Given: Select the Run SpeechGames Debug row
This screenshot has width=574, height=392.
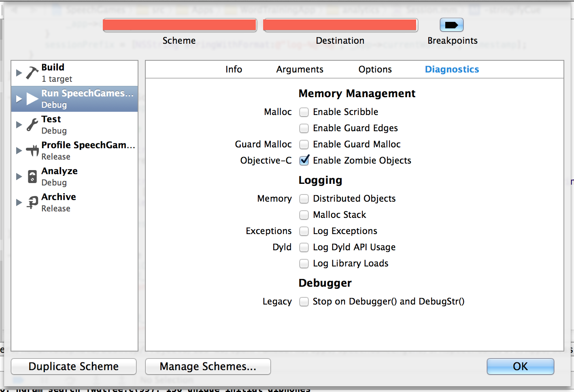Looking at the screenshot, I should click(74, 99).
